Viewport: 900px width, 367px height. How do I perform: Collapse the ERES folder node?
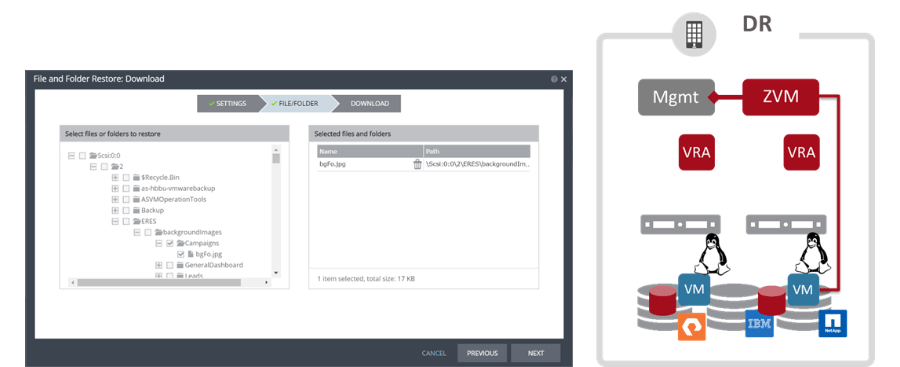tap(115, 221)
